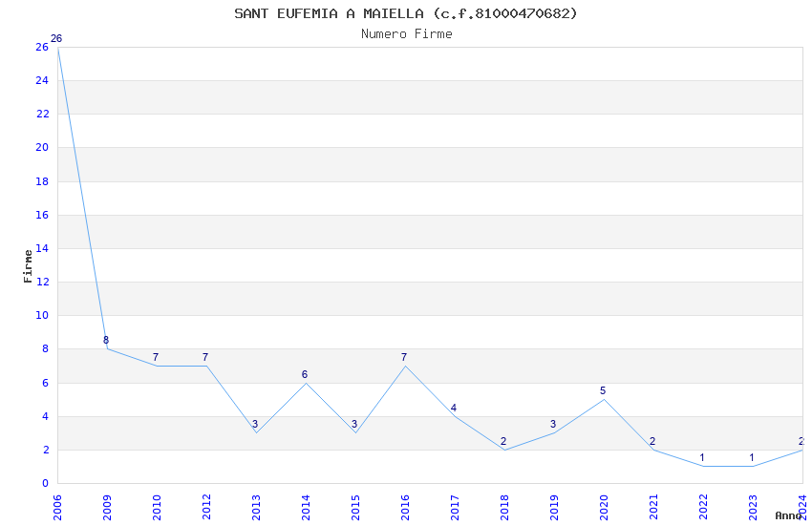812x525 pixels.
Task: Click the 3 data point above 2015
Action: pos(354,424)
